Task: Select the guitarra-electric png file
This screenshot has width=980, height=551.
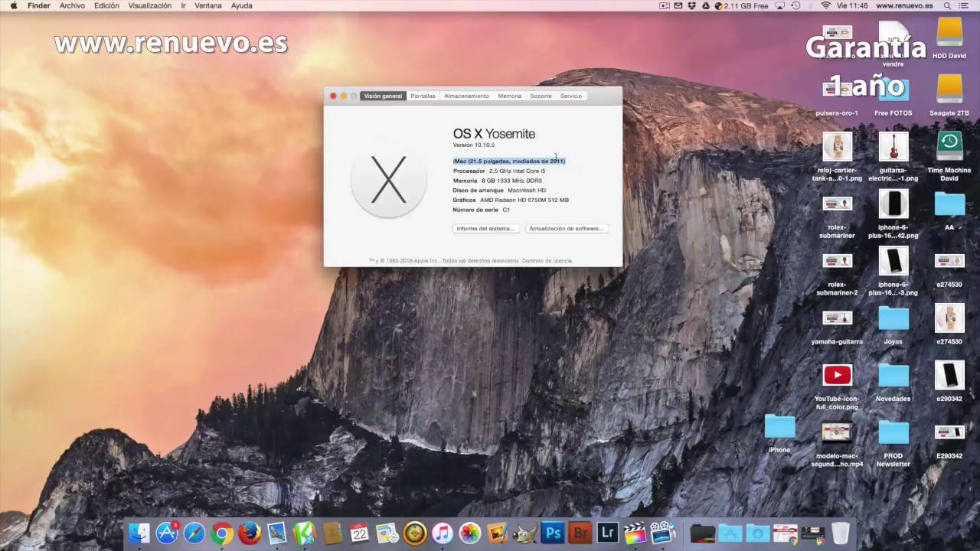Action: 893,156
